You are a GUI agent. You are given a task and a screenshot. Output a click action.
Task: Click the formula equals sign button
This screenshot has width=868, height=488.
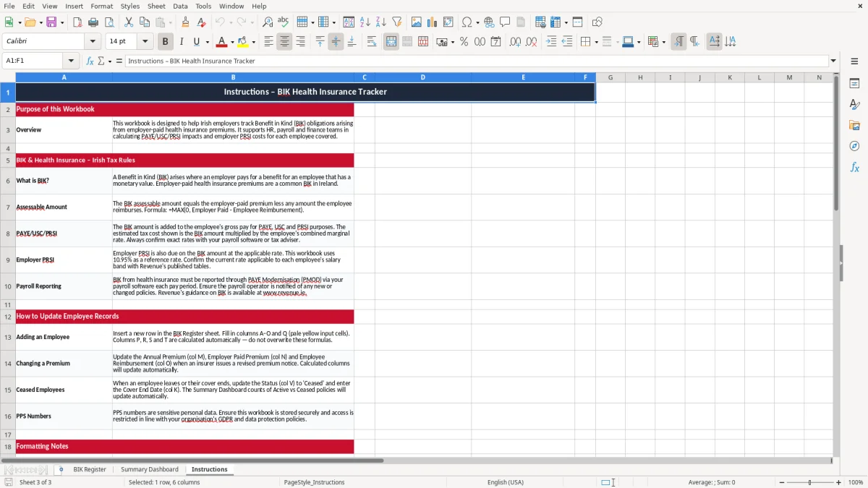[x=119, y=61]
